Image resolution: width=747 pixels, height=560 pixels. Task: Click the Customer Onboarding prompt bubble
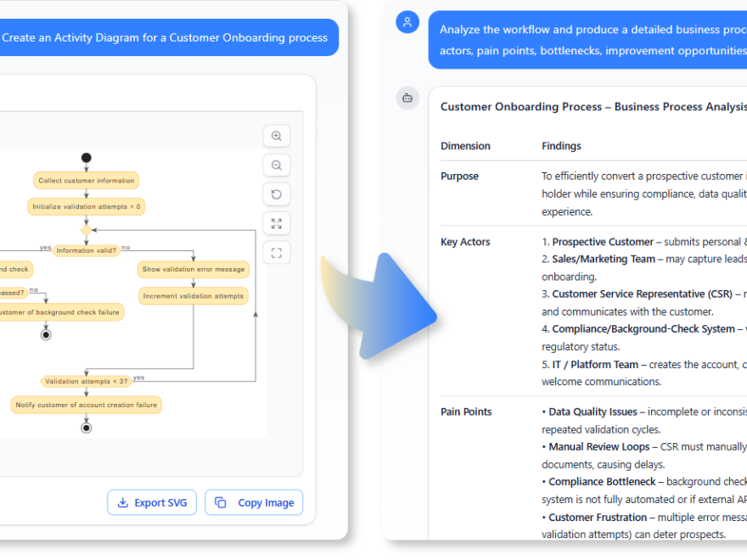pos(166,37)
